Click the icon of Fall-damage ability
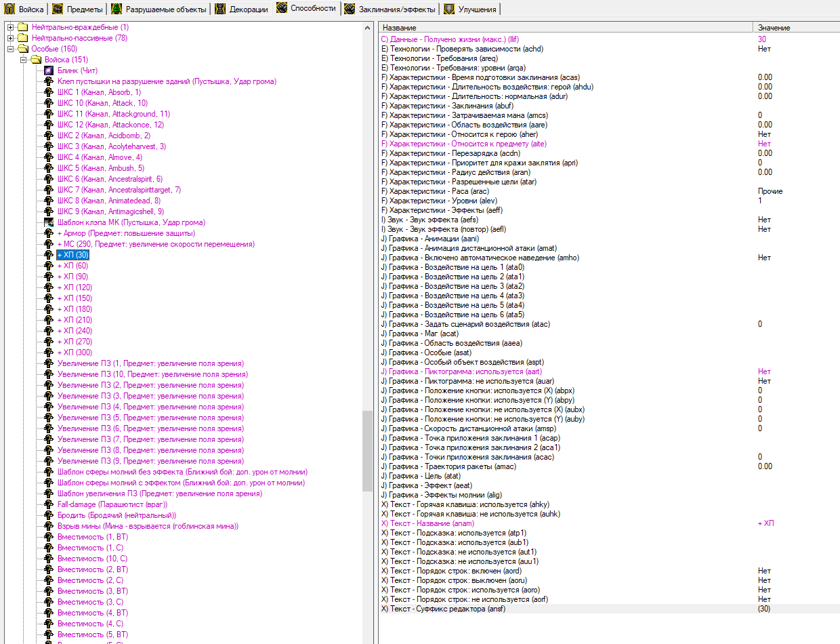840x644 pixels. [49, 504]
